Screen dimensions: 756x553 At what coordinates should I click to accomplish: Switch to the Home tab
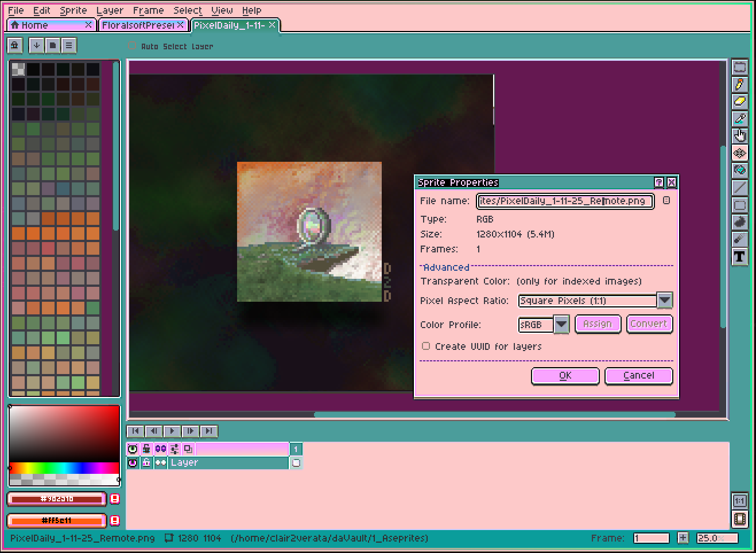point(51,25)
